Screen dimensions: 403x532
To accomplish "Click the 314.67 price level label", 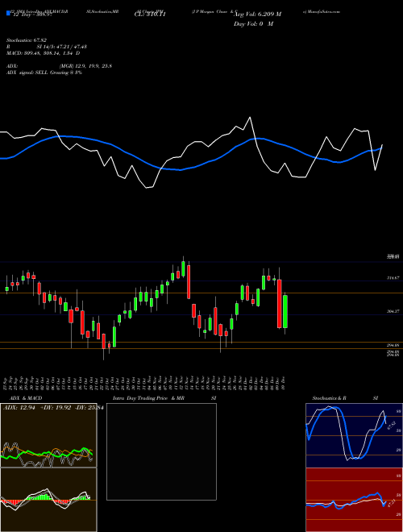I will (x=393, y=278).
